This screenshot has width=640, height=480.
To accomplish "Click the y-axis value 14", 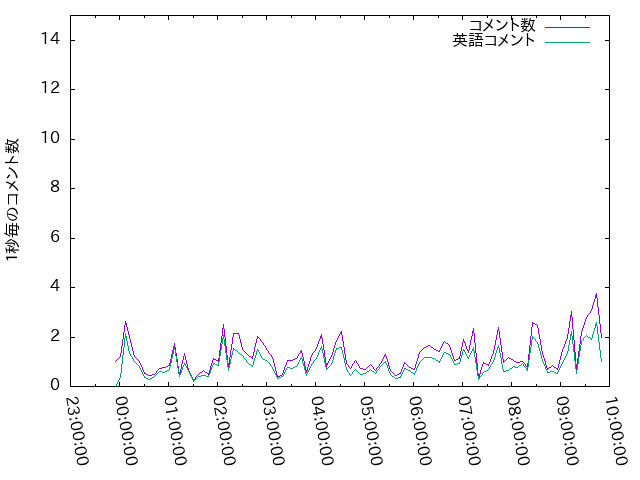I will click(50, 39).
